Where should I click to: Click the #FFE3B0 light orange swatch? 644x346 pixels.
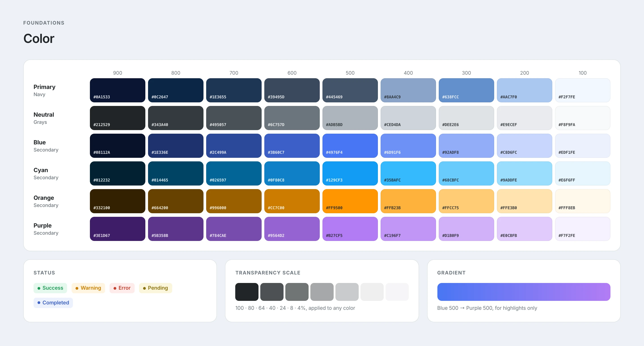[524, 201]
